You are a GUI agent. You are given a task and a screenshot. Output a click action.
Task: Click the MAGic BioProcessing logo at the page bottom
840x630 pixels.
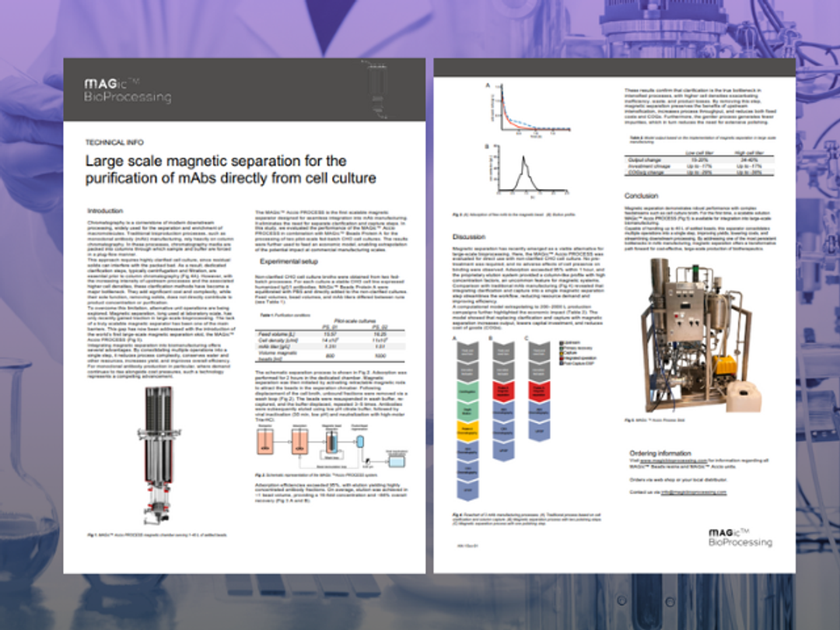pos(740,537)
